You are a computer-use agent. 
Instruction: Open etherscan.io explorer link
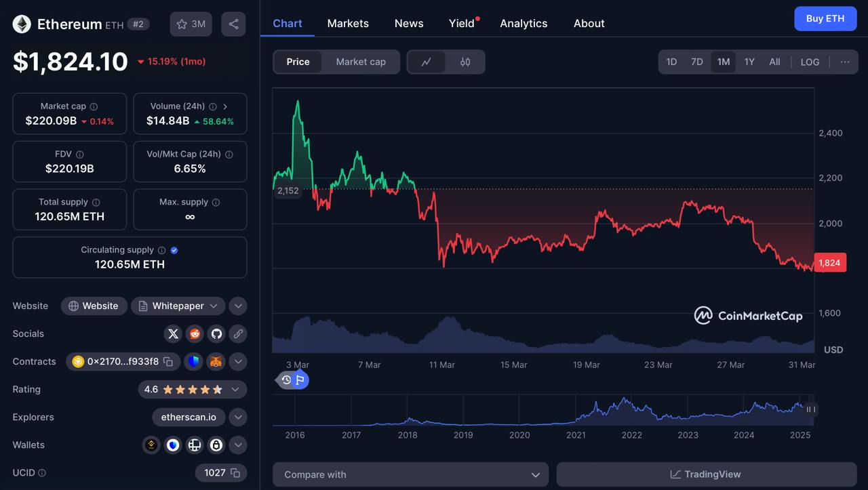point(189,417)
